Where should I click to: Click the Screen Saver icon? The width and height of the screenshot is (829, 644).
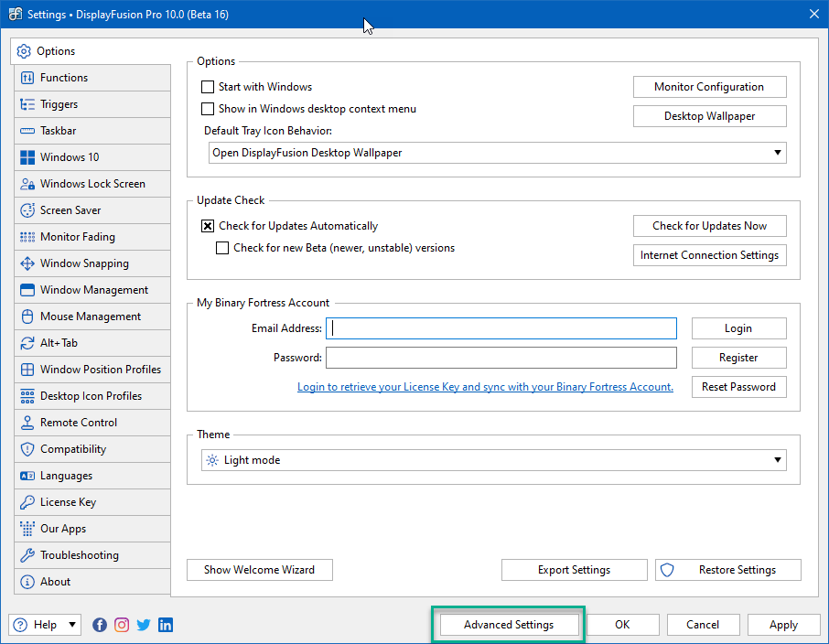(27, 209)
